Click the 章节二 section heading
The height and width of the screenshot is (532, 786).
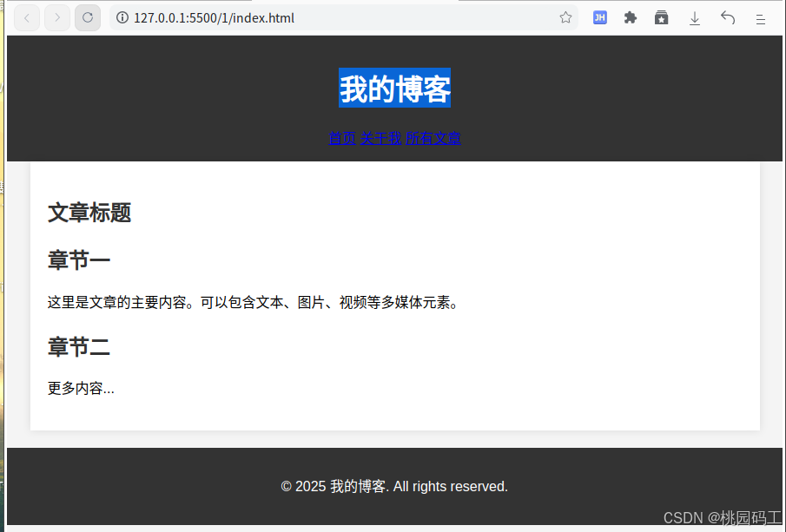79,346
